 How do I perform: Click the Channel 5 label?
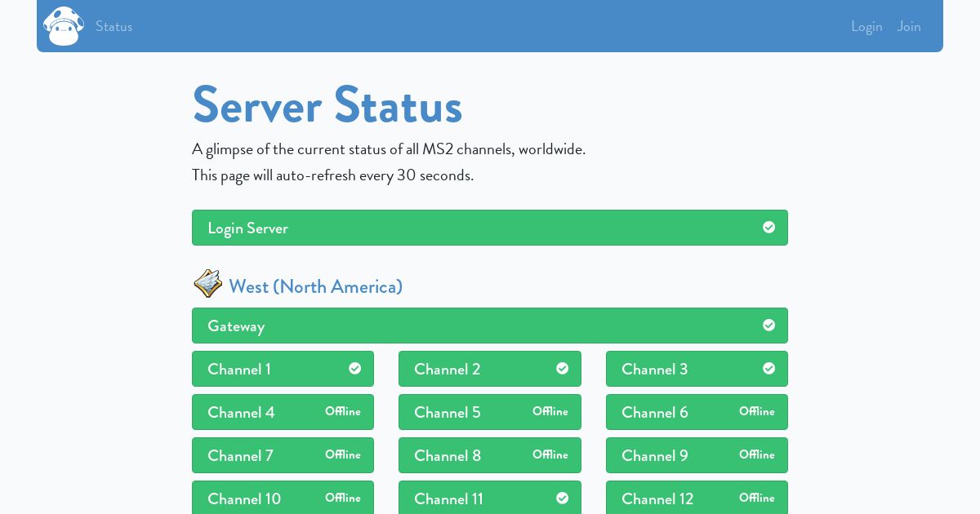(448, 412)
